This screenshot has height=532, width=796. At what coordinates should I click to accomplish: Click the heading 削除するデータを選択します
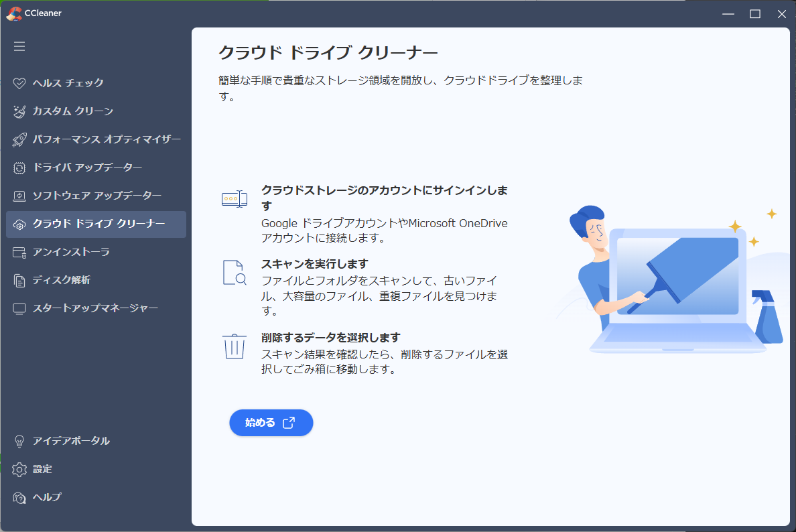[x=330, y=338]
